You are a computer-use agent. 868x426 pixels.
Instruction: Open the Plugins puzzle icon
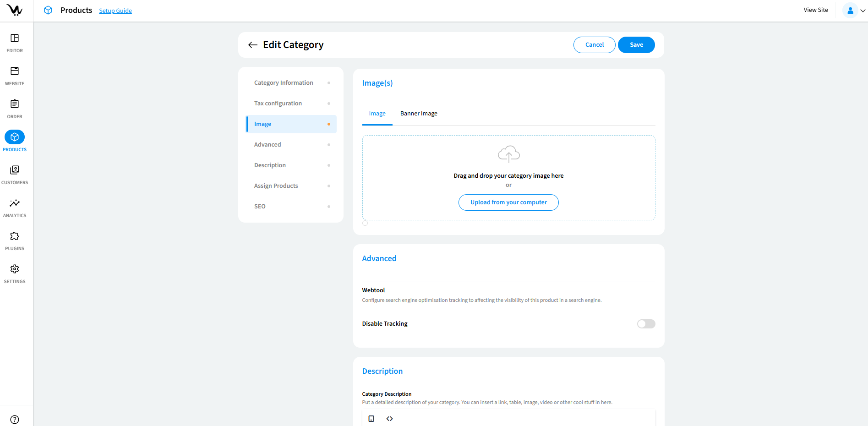tap(15, 236)
